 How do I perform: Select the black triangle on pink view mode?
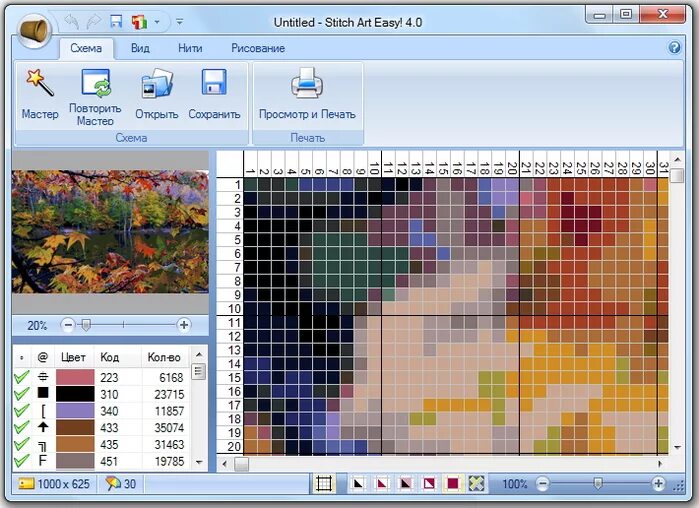[x=405, y=483]
